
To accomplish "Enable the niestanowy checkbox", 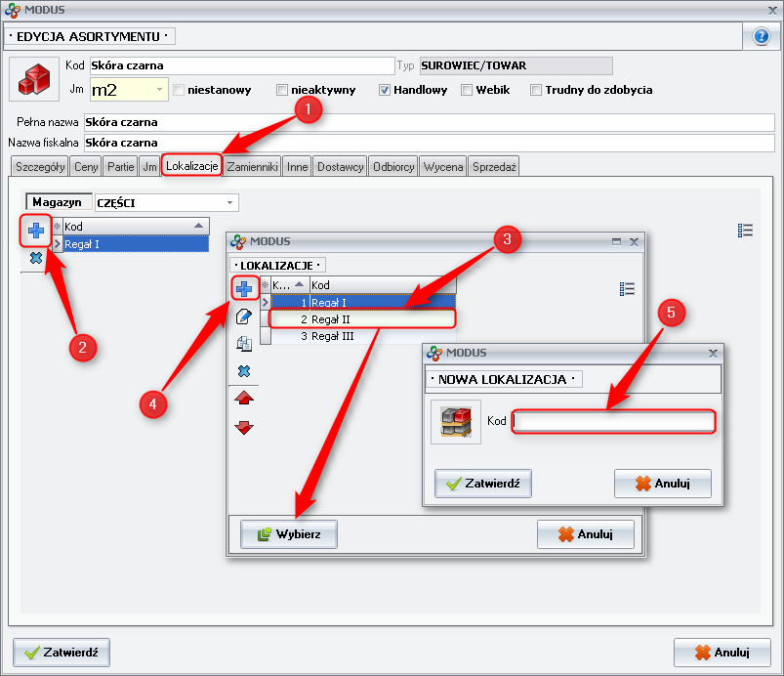I will (179, 90).
